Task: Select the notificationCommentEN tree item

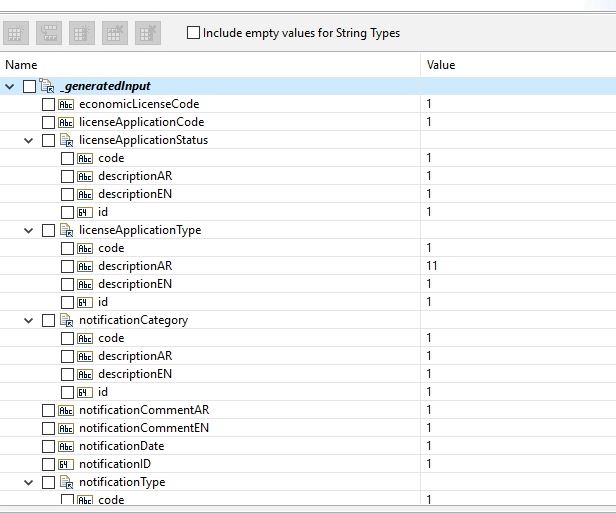Action: (x=143, y=428)
